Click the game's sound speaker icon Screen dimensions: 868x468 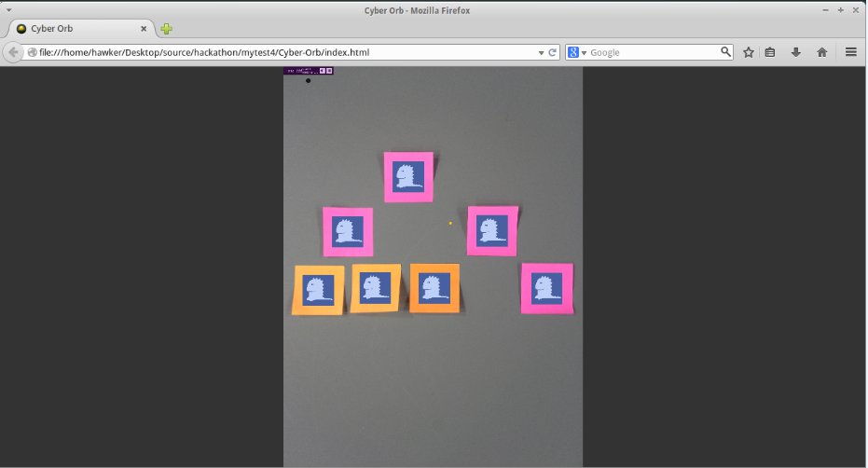pos(323,70)
